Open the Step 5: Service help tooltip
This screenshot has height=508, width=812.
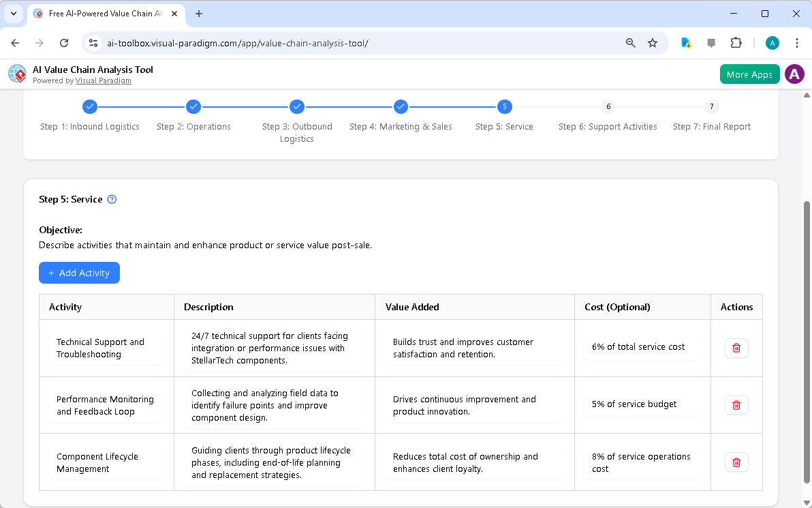pos(112,199)
